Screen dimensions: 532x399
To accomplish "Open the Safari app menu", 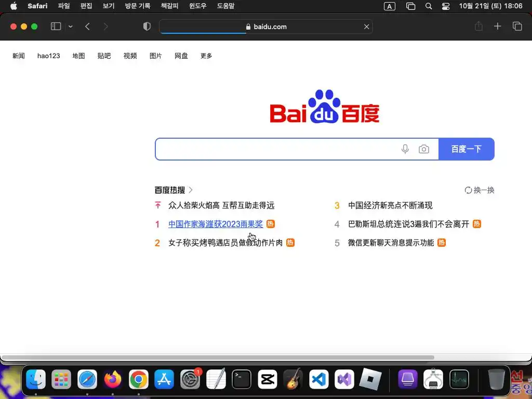I will 37,6.
